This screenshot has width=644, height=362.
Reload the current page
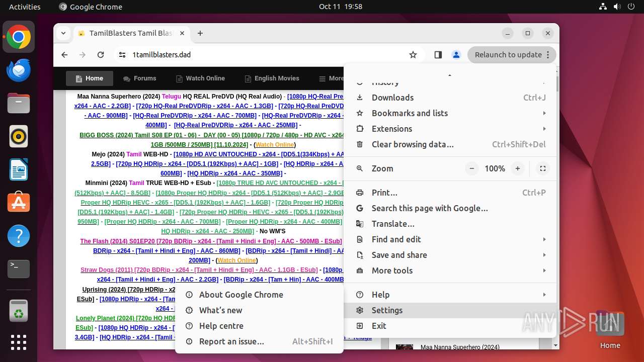pos(101,55)
